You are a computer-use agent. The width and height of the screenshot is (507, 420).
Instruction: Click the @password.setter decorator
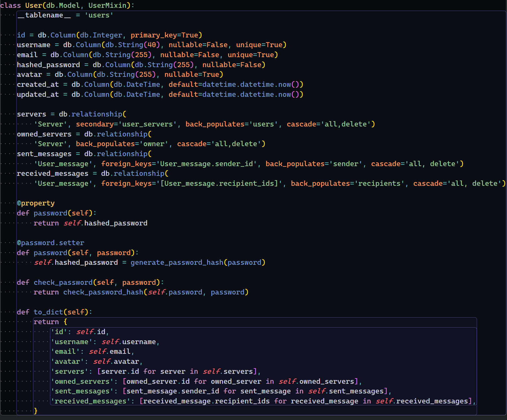click(50, 243)
